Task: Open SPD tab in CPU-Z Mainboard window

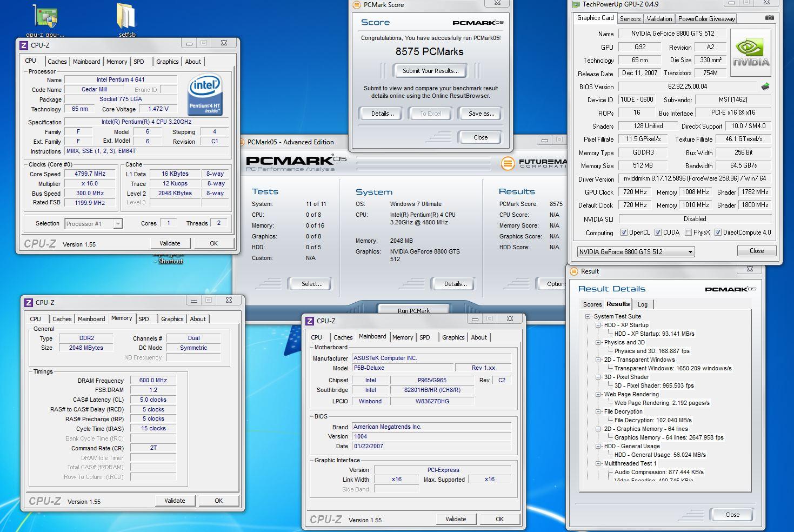Action: tap(425, 337)
